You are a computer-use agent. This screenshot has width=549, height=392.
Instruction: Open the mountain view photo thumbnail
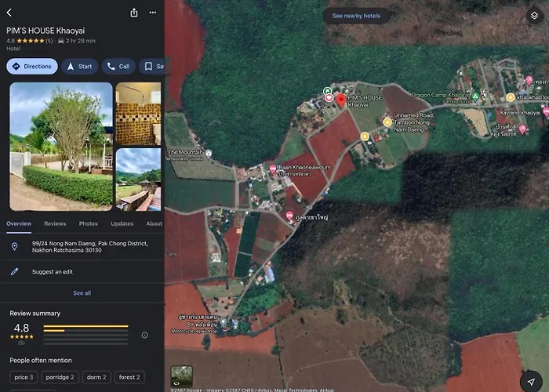click(138, 180)
